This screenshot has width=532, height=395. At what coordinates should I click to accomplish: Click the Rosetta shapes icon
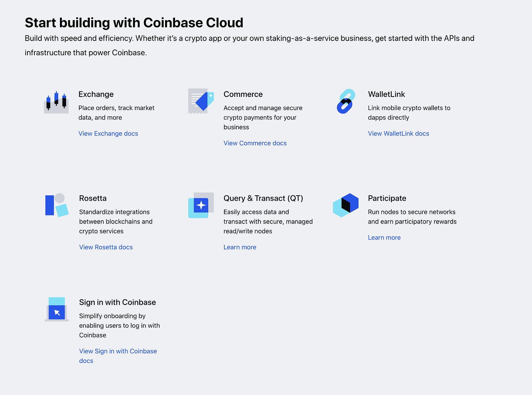pyautogui.click(x=57, y=205)
